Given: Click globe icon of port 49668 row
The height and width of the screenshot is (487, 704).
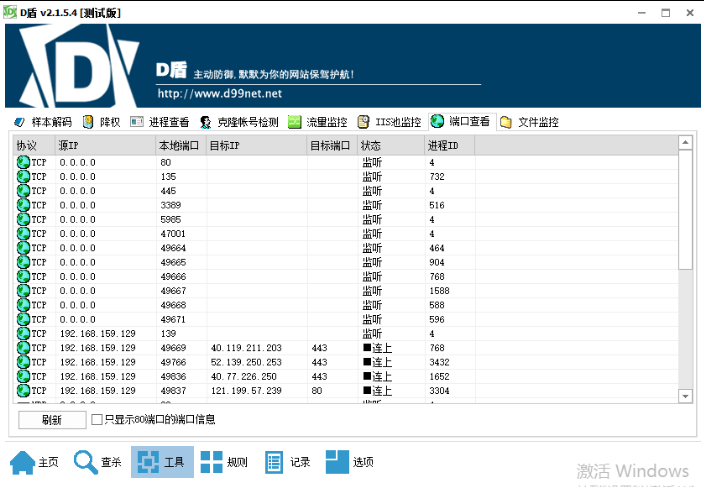Looking at the screenshot, I should (23, 305).
